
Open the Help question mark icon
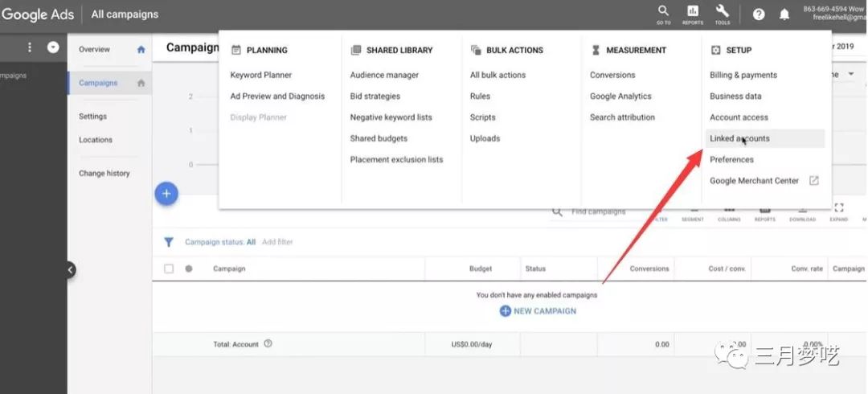coord(759,15)
